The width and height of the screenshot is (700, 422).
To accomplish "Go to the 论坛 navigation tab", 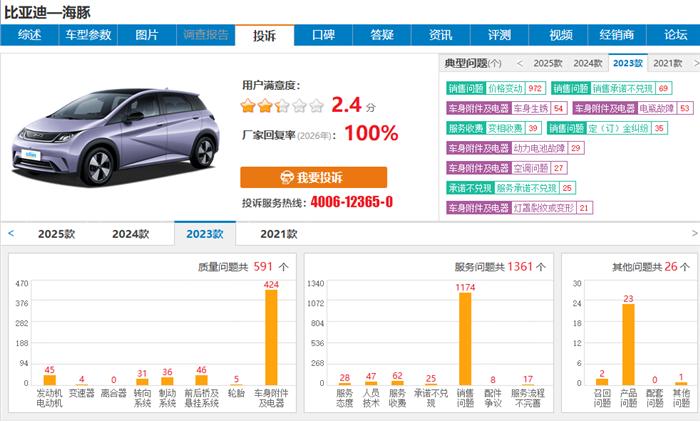I will (x=675, y=35).
